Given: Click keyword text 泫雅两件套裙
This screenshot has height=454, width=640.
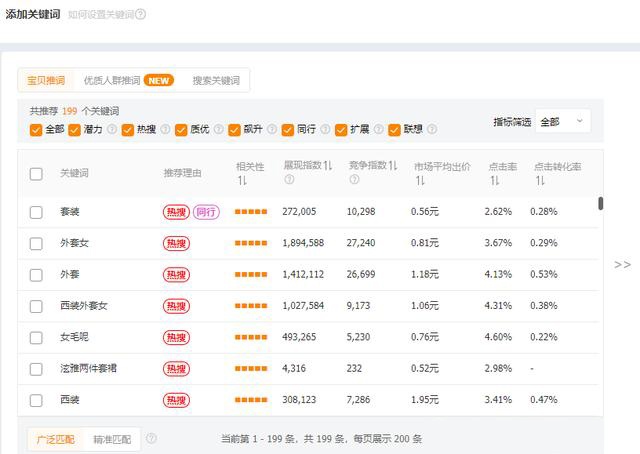Looking at the screenshot, I should [x=88, y=369].
